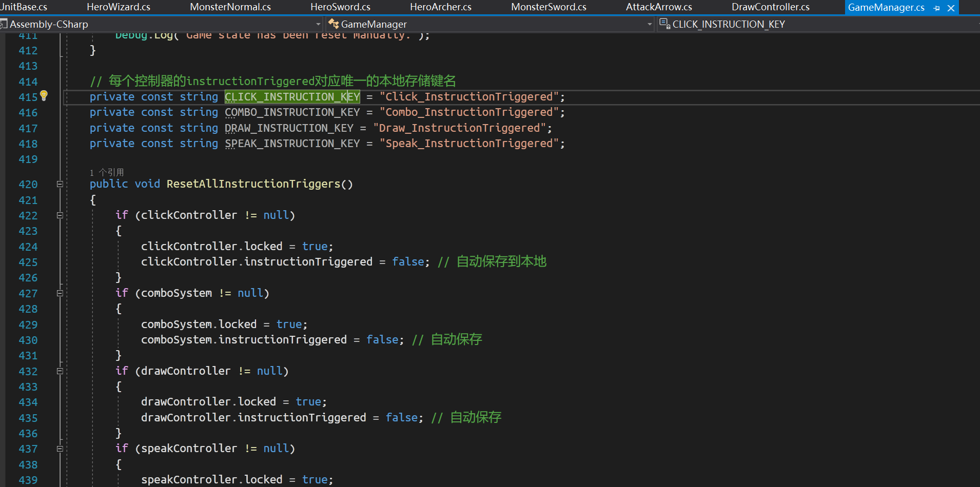
Task: Click clickController.instructionTriggered on line 425
Action: [x=257, y=262]
